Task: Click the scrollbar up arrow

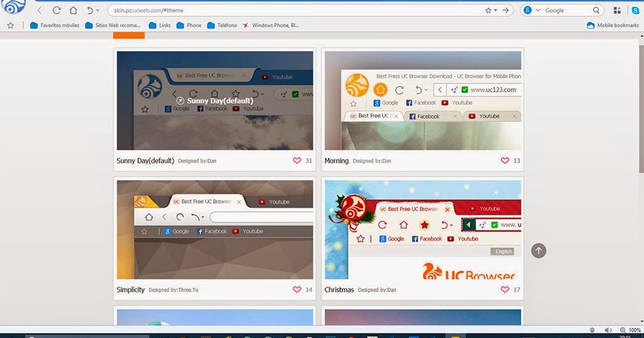Action: click(641, 36)
